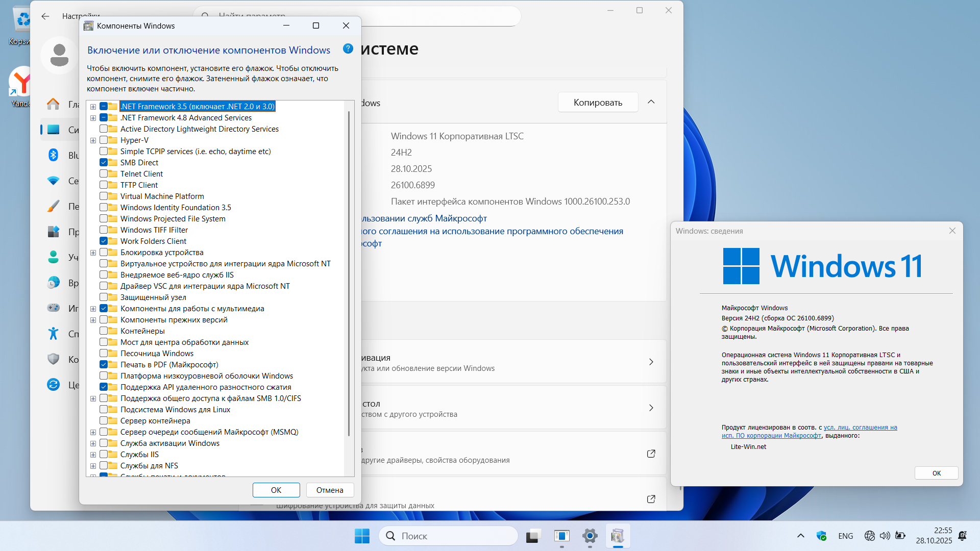
Task: Expand the .NET Framework 3.5 tree node
Action: pyautogui.click(x=93, y=107)
